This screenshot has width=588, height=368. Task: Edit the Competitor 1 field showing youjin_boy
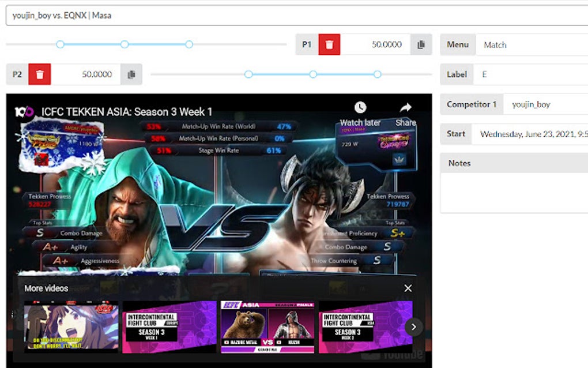[x=542, y=104]
